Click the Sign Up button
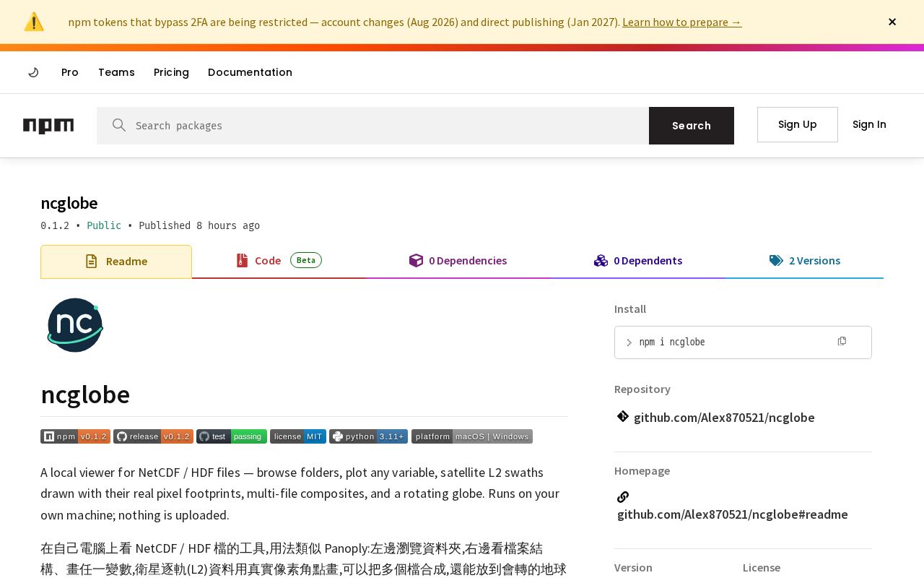 point(798,124)
